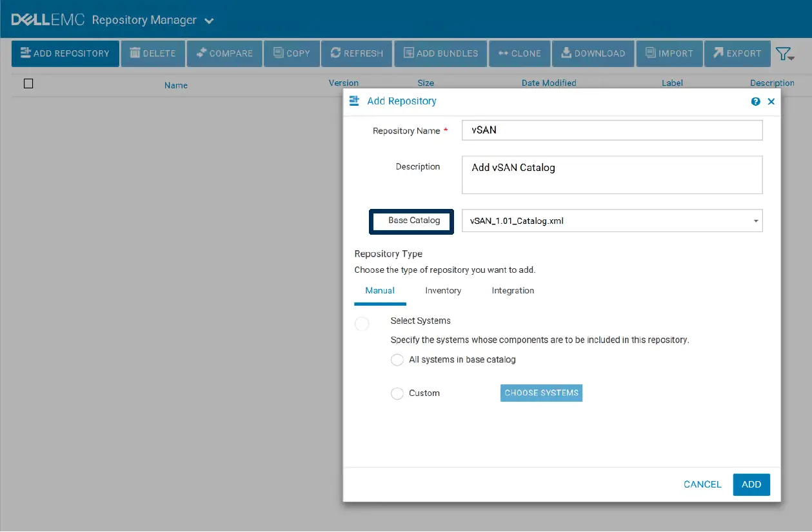Click the Add button in the dialog
The image size is (812, 532).
pos(751,484)
